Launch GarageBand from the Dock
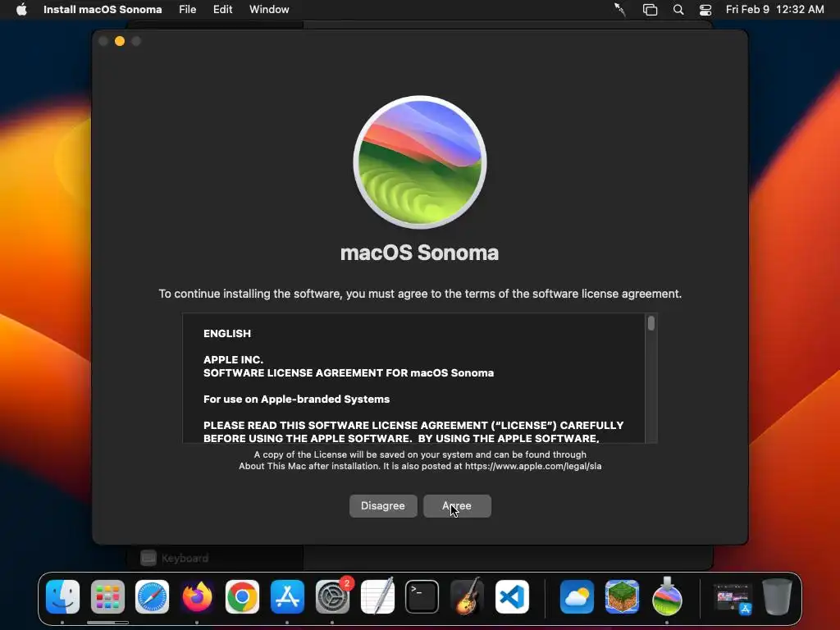Screen dimensions: 840x630 point(467,596)
